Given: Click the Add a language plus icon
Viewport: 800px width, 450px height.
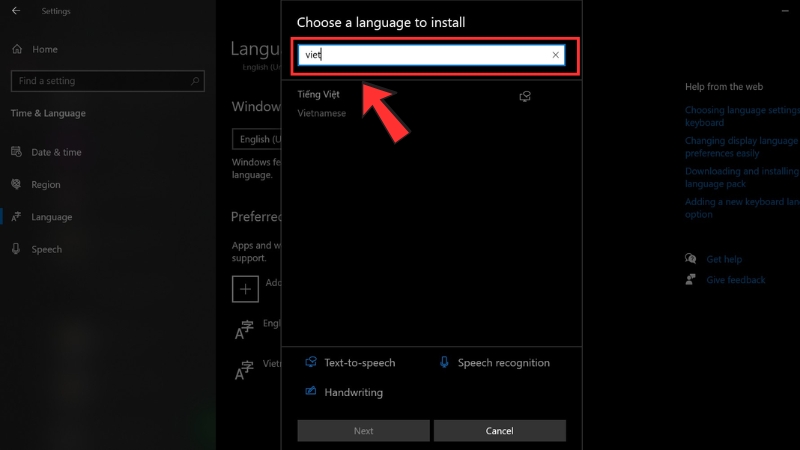Looking at the screenshot, I should [x=245, y=289].
